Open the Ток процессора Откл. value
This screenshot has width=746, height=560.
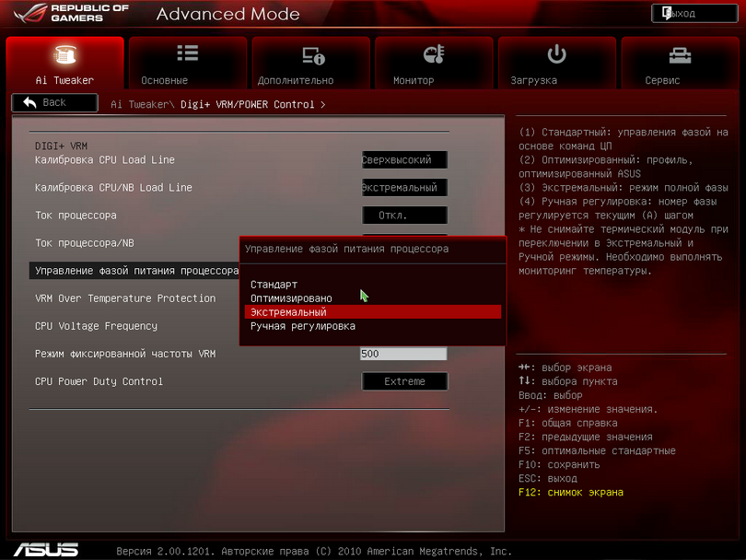click(x=404, y=216)
